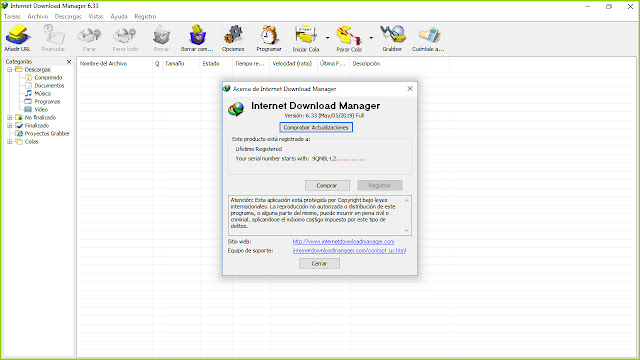Image resolution: width=640 pixels, height=360 pixels.
Task: Open the contact_us.html support link
Action: coord(349,251)
